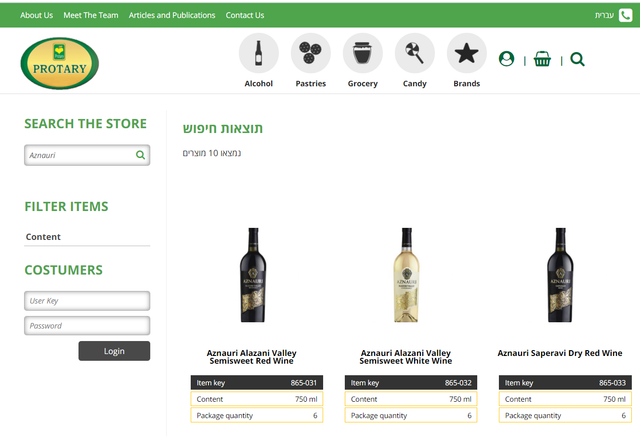Open the Semisweet White Wine bottle image
The image size is (640, 436).
407,275
